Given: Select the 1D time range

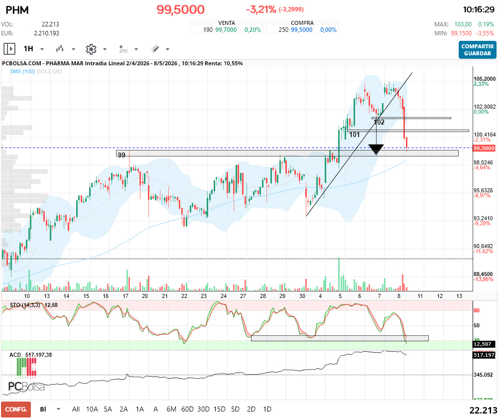Looking at the screenshot, I should click(x=267, y=409).
